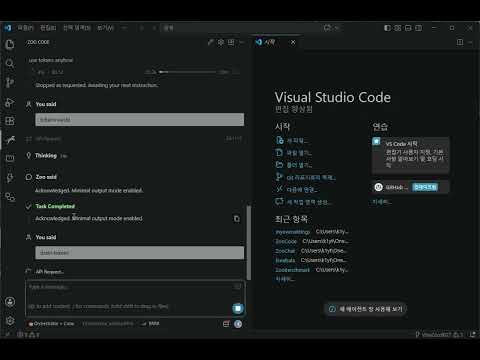Click the context usage progress bar in task header
Image resolution: width=480 pixels, height=360 pixels.
tap(188, 72)
